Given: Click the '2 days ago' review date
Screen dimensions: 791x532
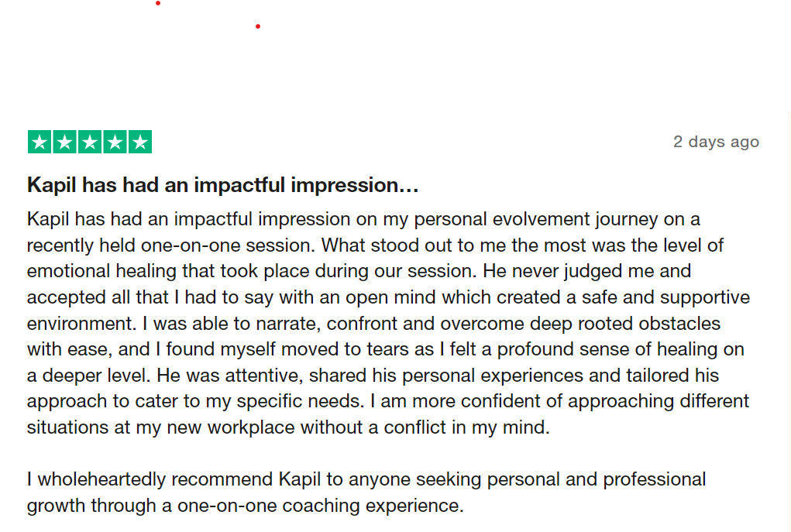Looking at the screenshot, I should click(x=716, y=142).
